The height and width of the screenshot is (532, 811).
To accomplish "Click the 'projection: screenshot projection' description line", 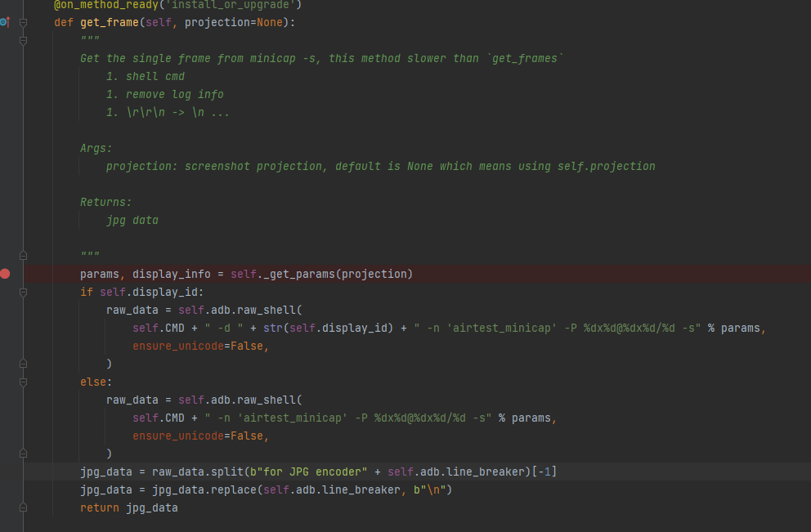I will pyautogui.click(x=381, y=167).
